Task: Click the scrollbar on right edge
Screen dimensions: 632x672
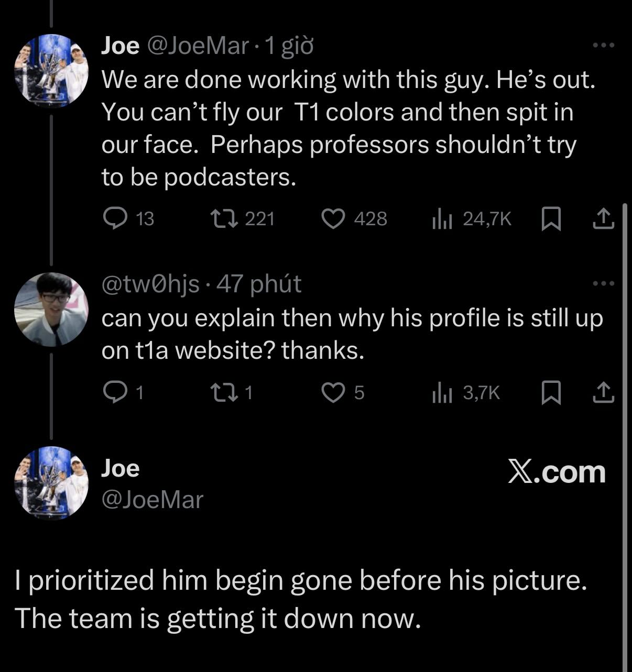Action: pyautogui.click(x=624, y=419)
